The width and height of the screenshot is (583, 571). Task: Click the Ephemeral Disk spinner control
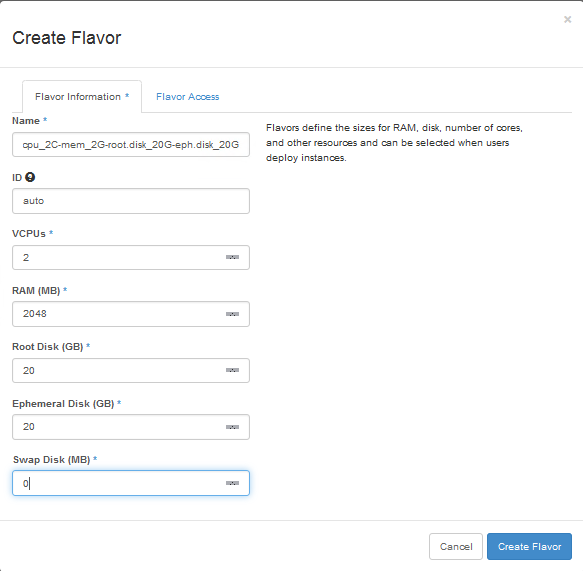click(x=232, y=427)
